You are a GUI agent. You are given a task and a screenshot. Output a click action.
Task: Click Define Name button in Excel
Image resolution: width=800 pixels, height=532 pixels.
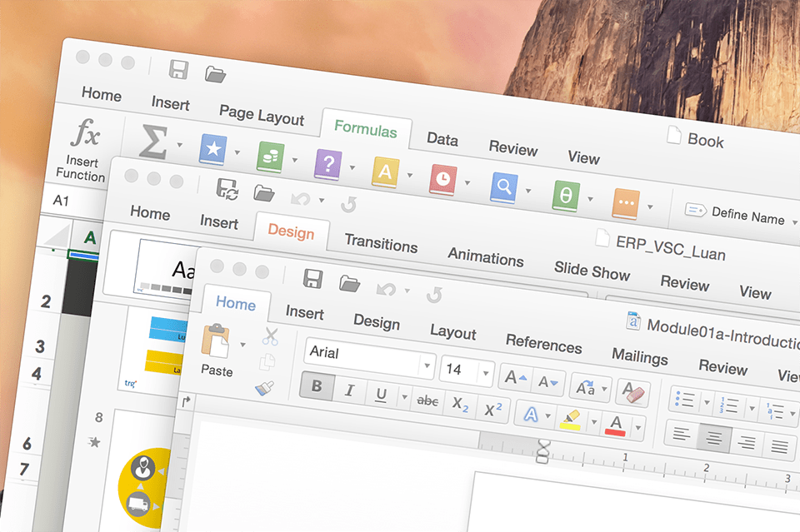[741, 215]
